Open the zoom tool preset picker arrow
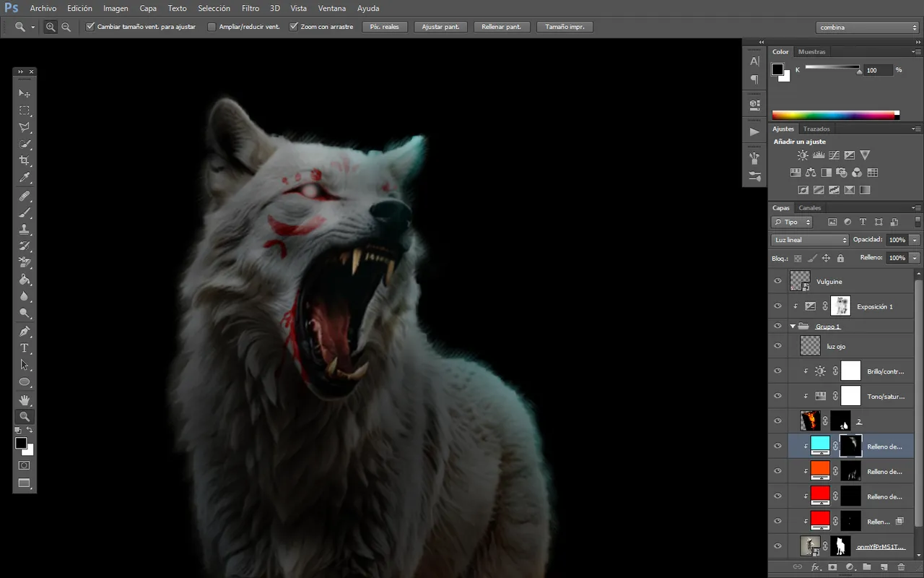924x578 pixels. pos(33,27)
